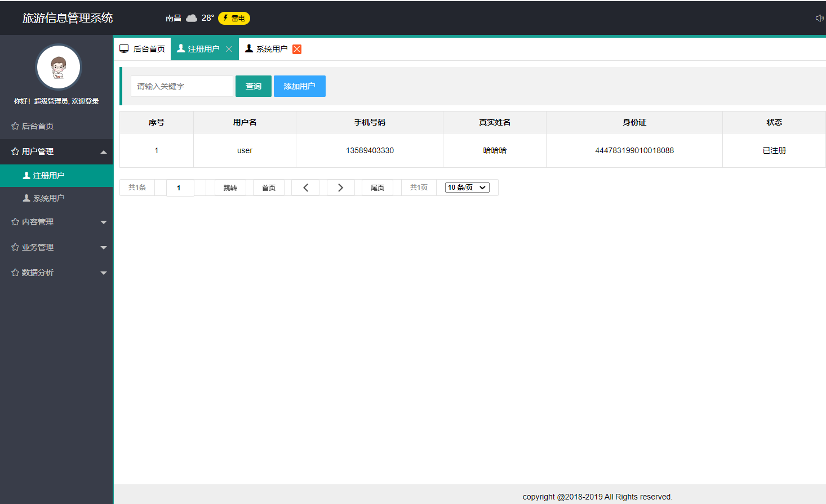Click the star icon beside 数据分析
This screenshot has width=826, height=504.
coord(15,273)
